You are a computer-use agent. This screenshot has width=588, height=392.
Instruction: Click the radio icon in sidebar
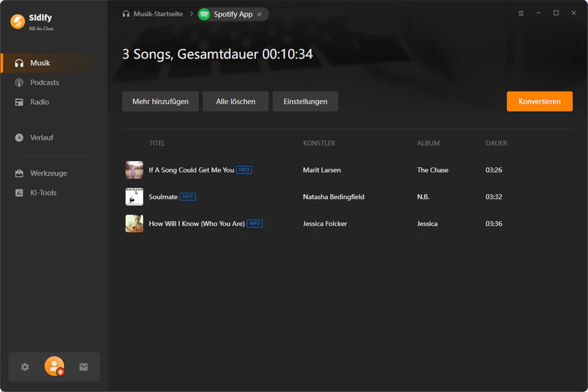pyautogui.click(x=19, y=102)
